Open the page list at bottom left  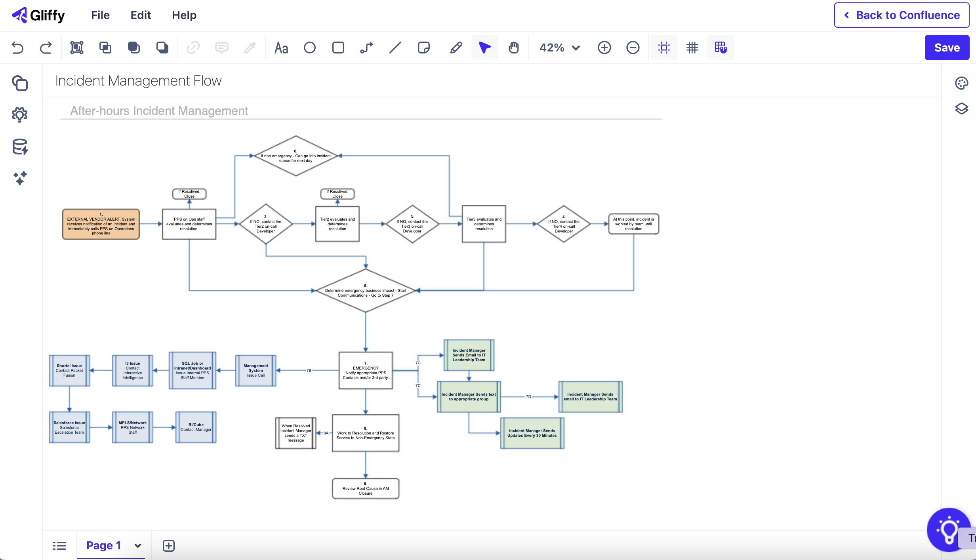(59, 545)
